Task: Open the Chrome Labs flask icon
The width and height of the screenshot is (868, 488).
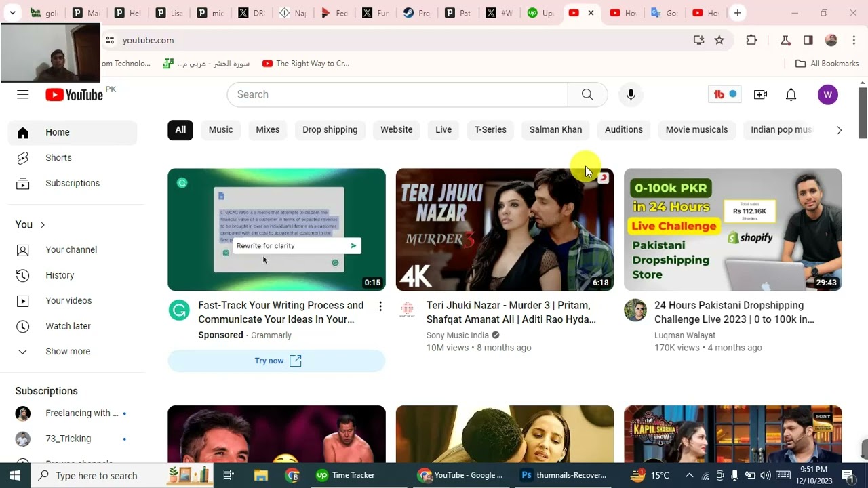Action: tap(786, 40)
